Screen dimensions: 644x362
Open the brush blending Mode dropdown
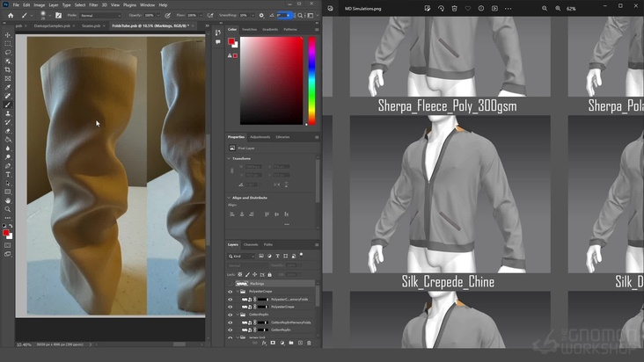[x=100, y=16]
